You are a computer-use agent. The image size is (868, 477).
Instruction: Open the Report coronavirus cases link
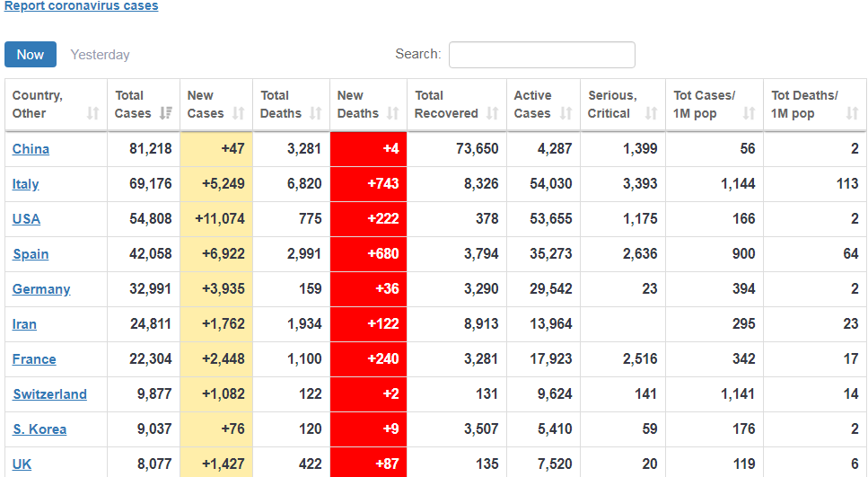81,6
